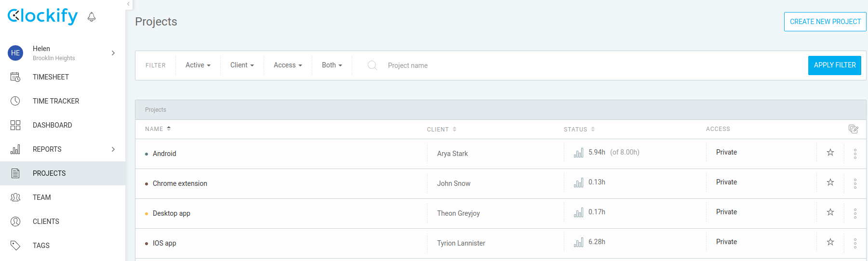
Task: Open the notifications bell icon
Action: click(92, 17)
